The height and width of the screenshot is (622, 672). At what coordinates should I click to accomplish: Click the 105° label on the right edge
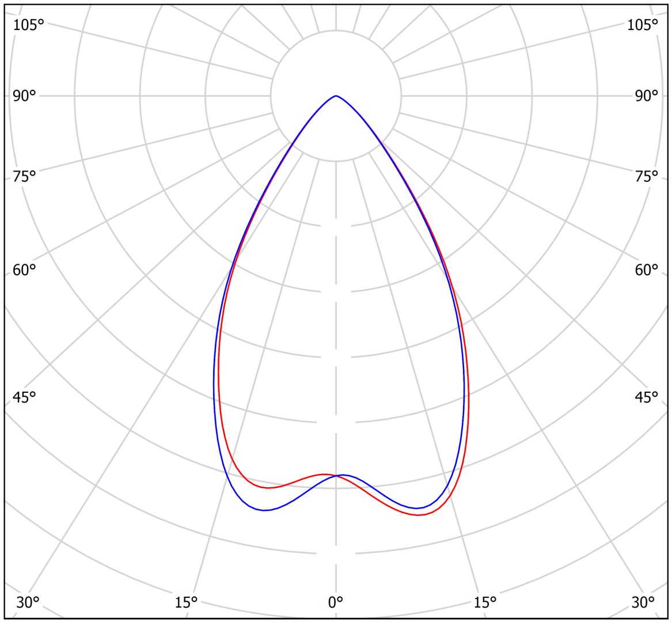click(643, 25)
